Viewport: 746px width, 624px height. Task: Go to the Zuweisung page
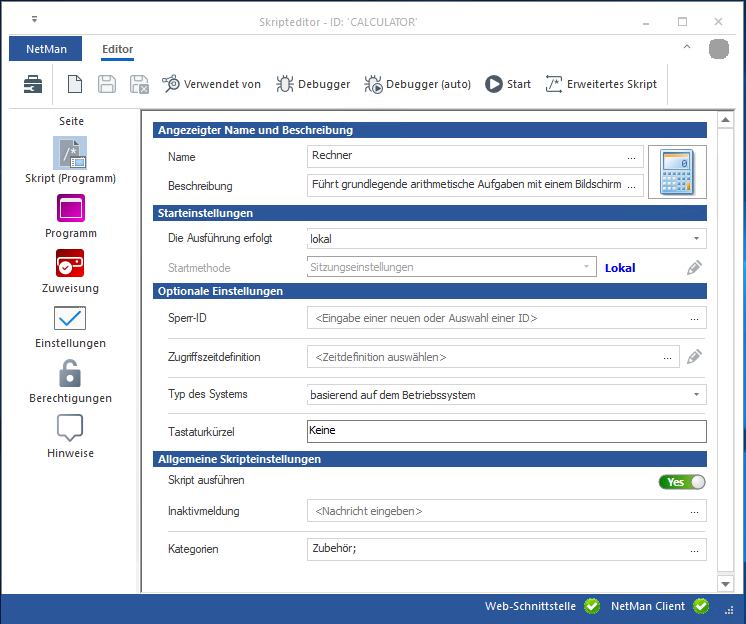click(70, 263)
